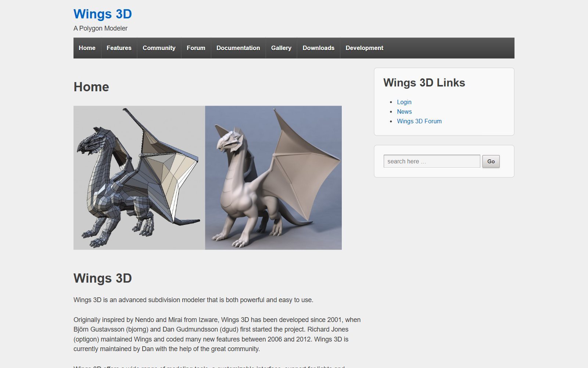This screenshot has height=368, width=588.
Task: Select the 'A Polygon Modeler' tagline text
Action: coord(100,28)
